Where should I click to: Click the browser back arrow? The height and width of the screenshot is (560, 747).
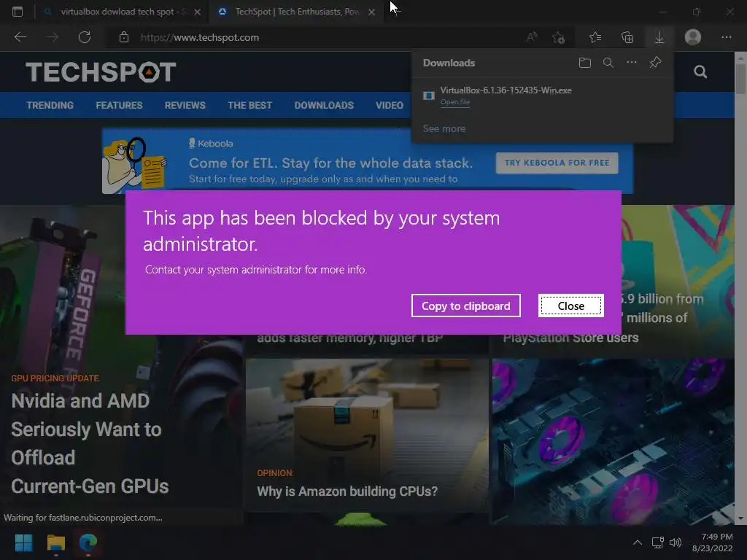click(x=20, y=37)
